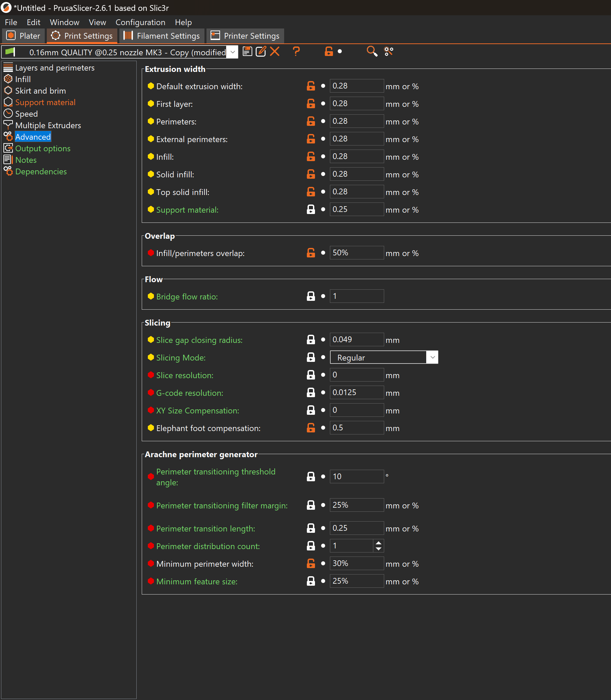
Task: Click the XY Size Compensation label
Action: click(197, 410)
